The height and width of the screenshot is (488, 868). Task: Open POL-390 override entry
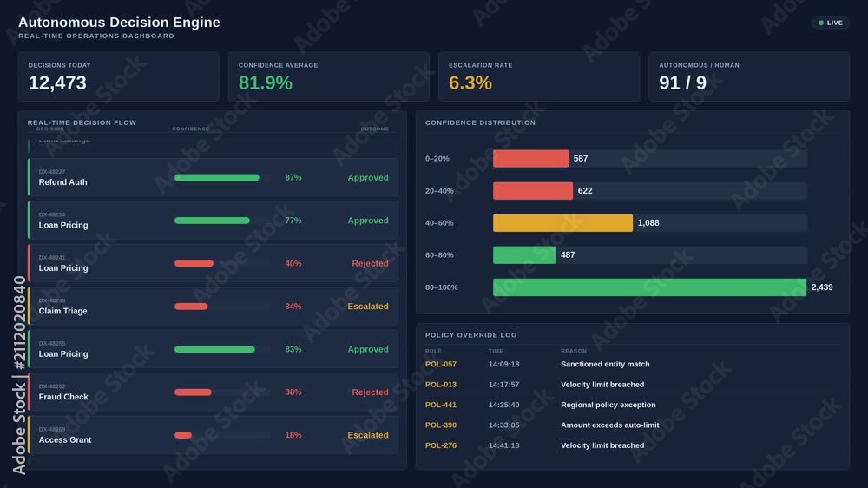441,425
